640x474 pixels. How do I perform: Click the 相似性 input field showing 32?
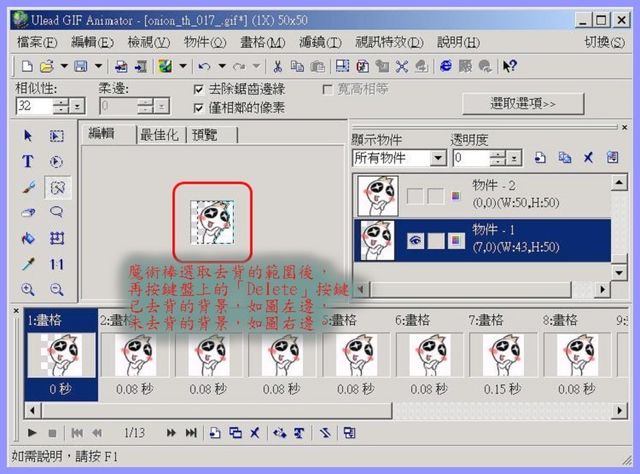click(x=34, y=106)
